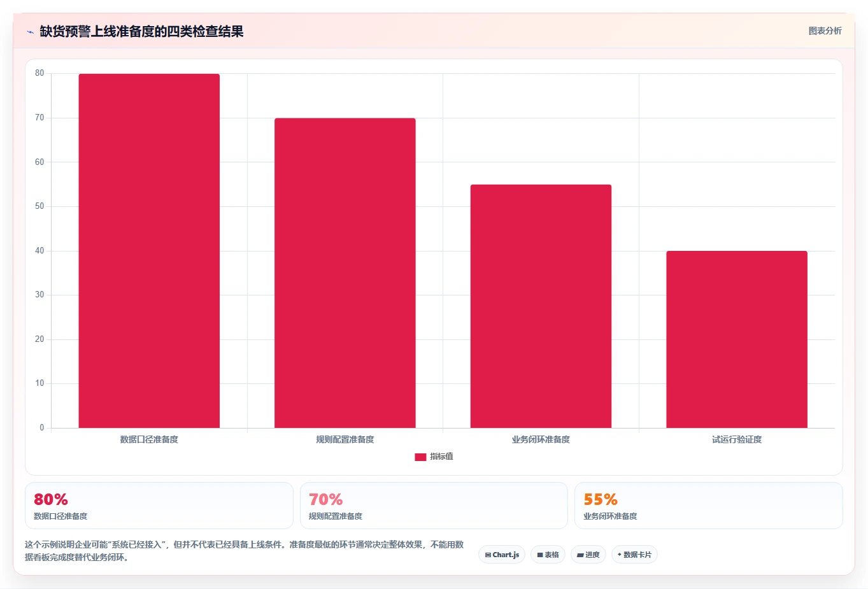Select the 业务闭环准备度 bar in the chart

coord(541,306)
